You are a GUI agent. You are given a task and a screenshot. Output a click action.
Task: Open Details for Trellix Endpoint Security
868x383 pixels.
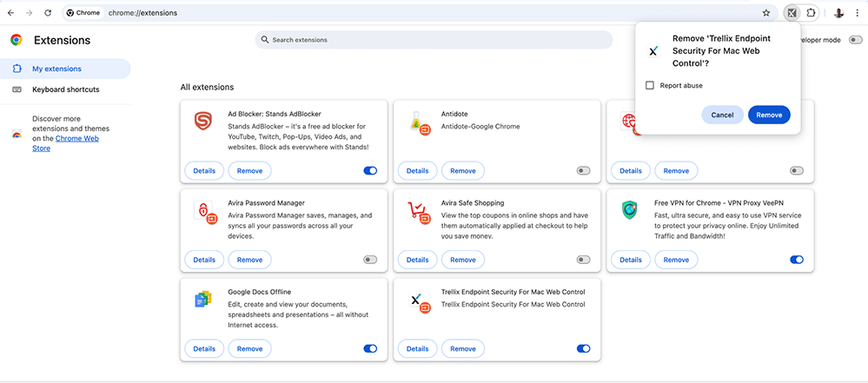point(417,348)
